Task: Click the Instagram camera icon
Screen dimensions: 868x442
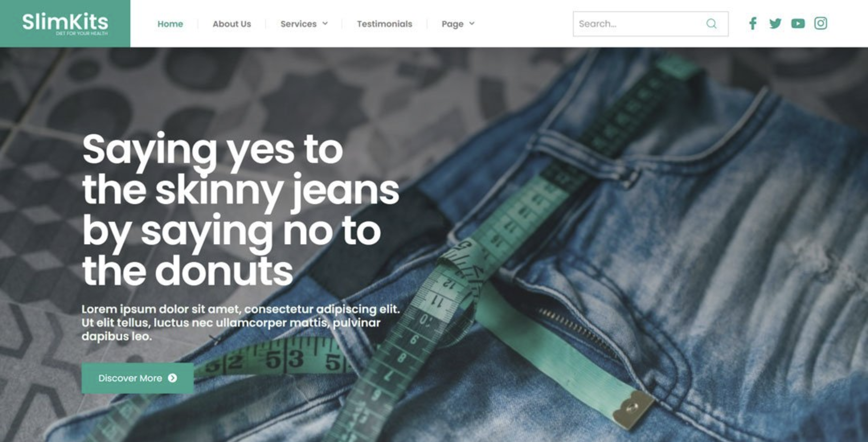Action: (x=820, y=23)
